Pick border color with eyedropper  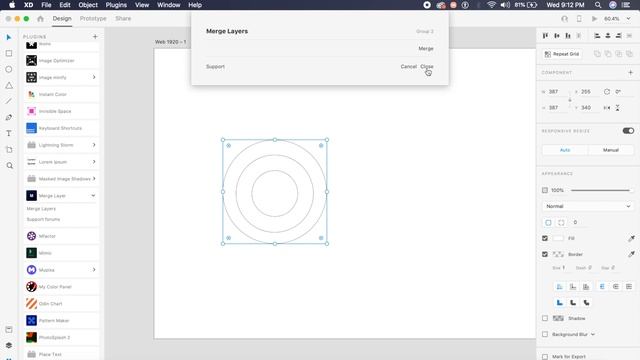(x=631, y=254)
